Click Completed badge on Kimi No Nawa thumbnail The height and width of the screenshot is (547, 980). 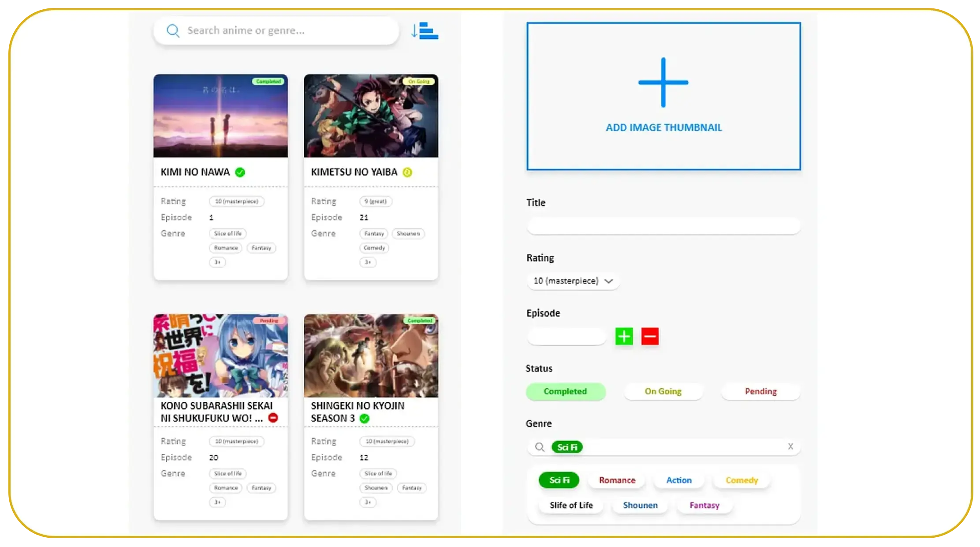pyautogui.click(x=268, y=82)
